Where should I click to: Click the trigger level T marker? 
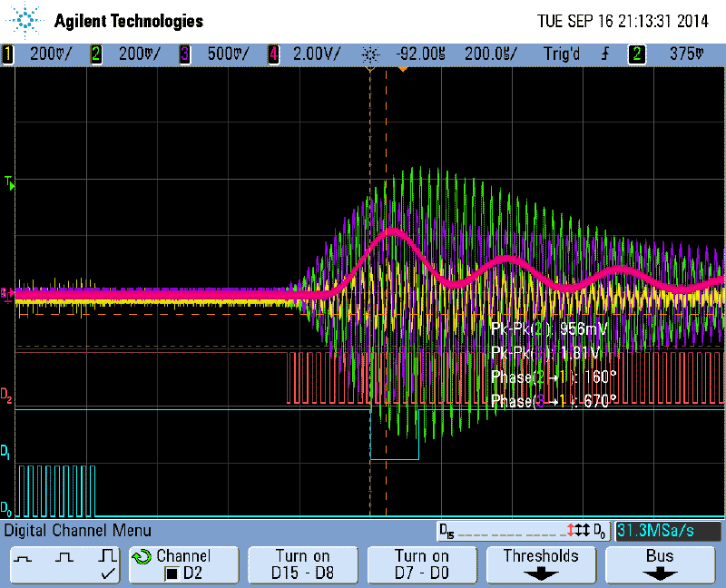pyautogui.click(x=10, y=184)
